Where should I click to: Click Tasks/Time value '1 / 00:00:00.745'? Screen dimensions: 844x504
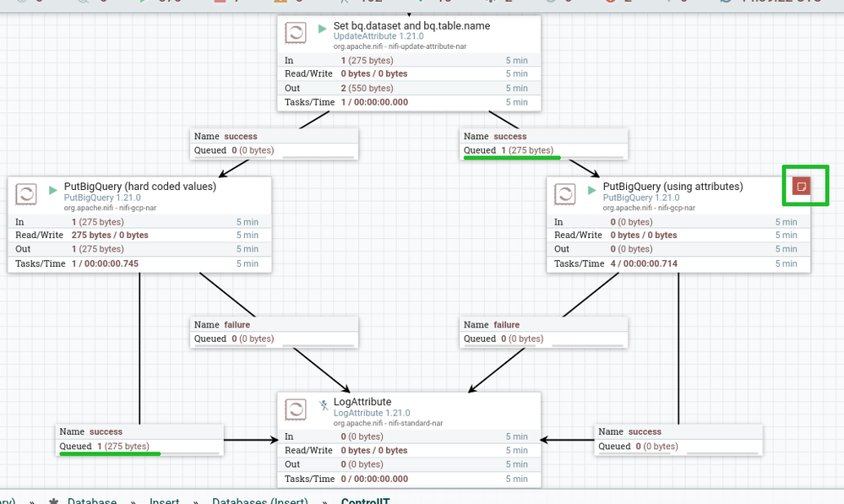click(x=105, y=263)
